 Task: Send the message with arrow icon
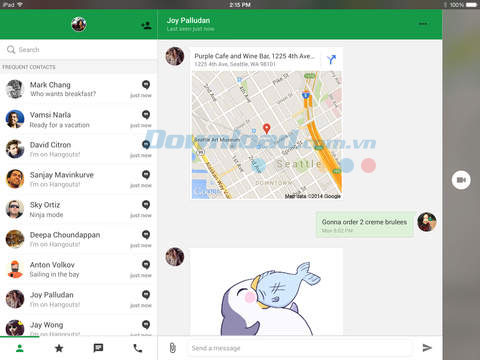427,348
